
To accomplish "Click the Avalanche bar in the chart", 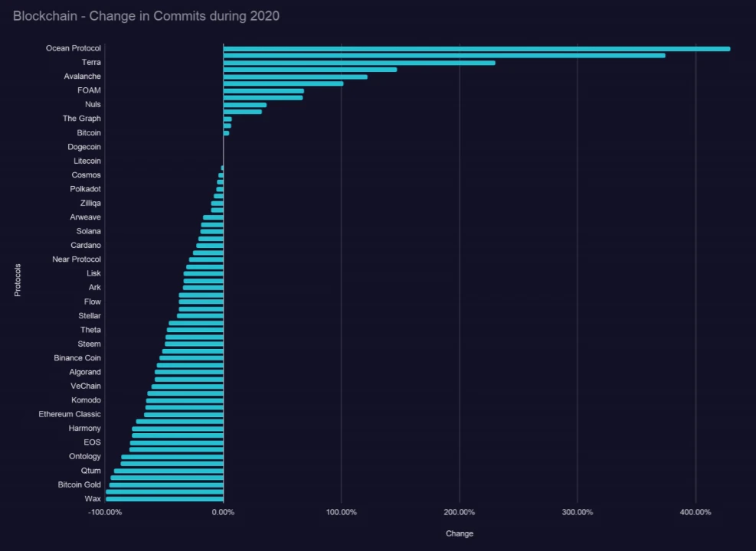I will pos(295,77).
